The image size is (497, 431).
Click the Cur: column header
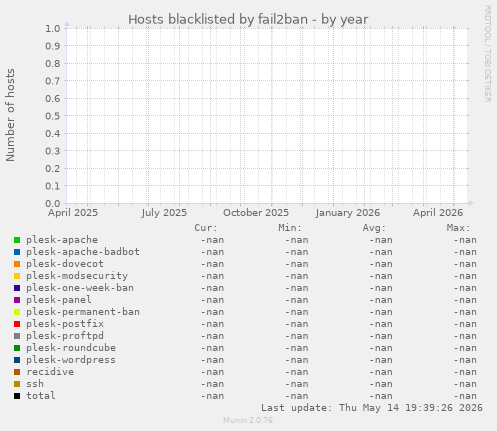(206, 228)
